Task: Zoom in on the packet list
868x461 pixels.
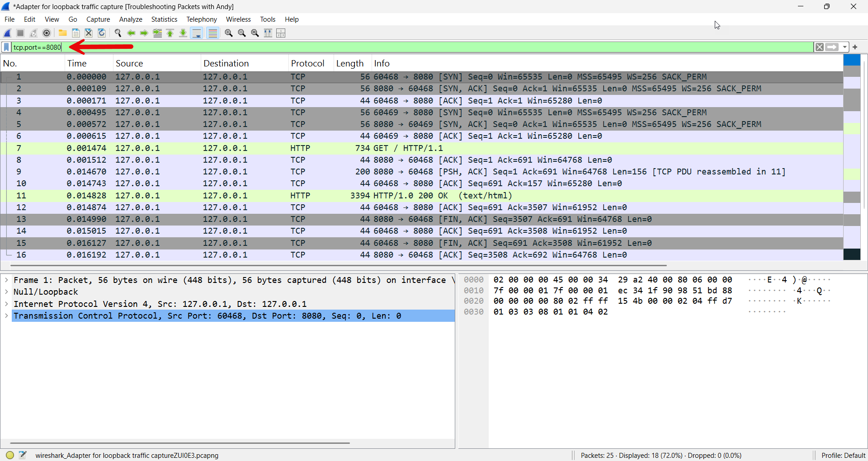Action: coord(228,33)
